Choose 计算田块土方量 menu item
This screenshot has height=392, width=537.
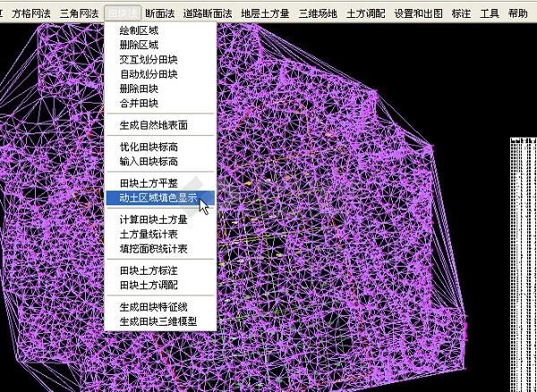tap(154, 219)
